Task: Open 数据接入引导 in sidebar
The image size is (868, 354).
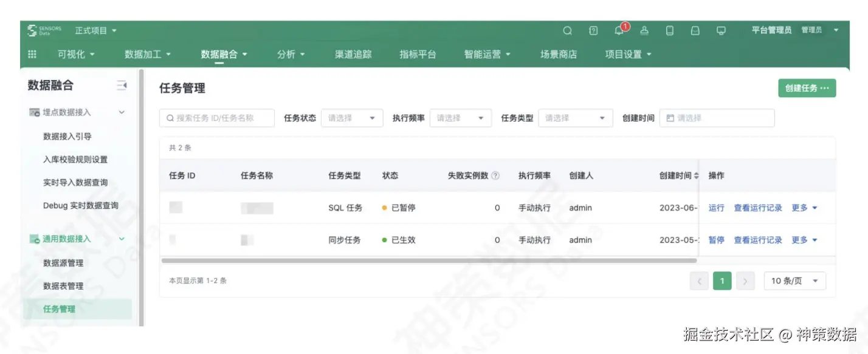Action: [67, 137]
